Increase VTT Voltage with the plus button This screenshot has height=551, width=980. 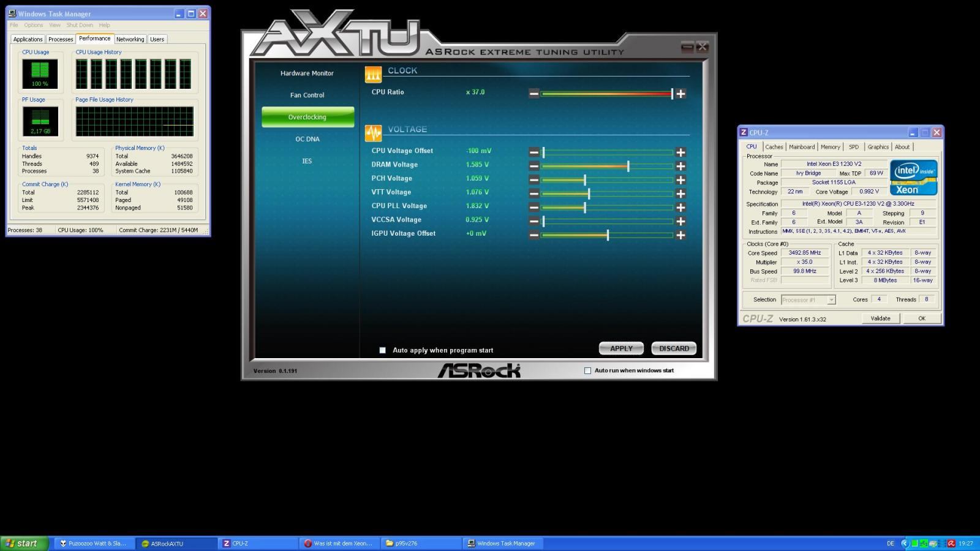click(x=680, y=193)
